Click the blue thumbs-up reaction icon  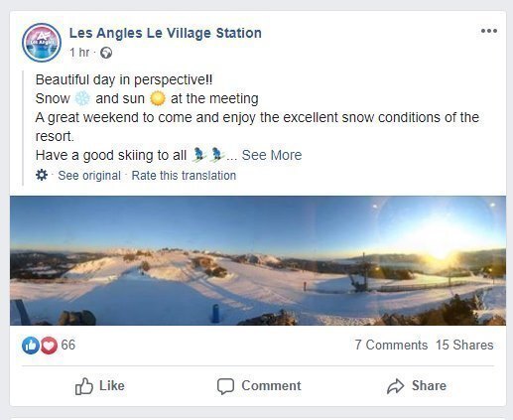click(x=31, y=346)
